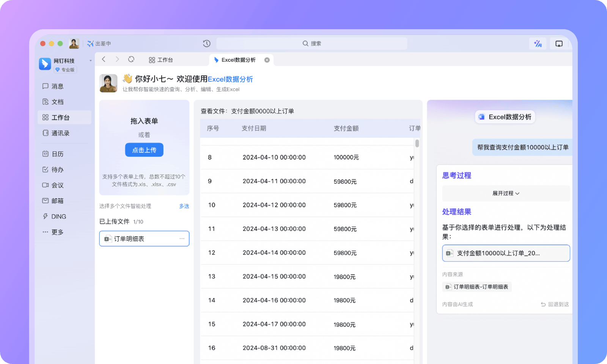Expand the 网钉科技 organization dropdown

click(90, 61)
